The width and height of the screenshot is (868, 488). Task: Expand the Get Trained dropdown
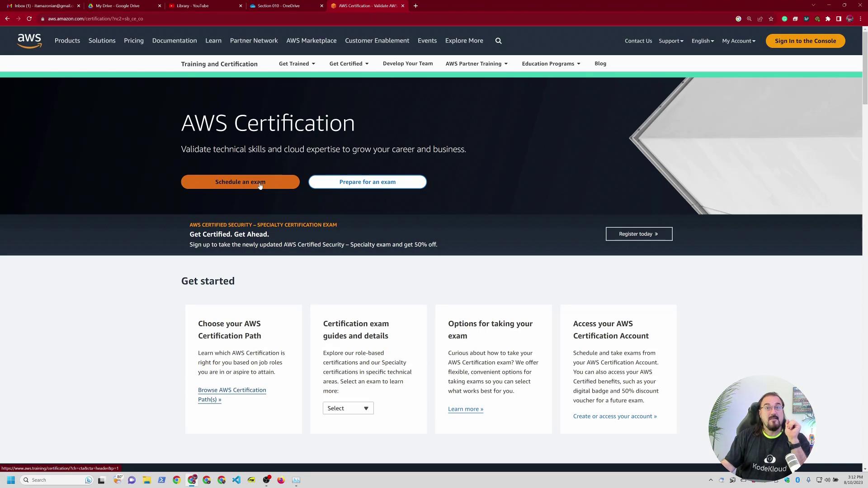(x=297, y=64)
